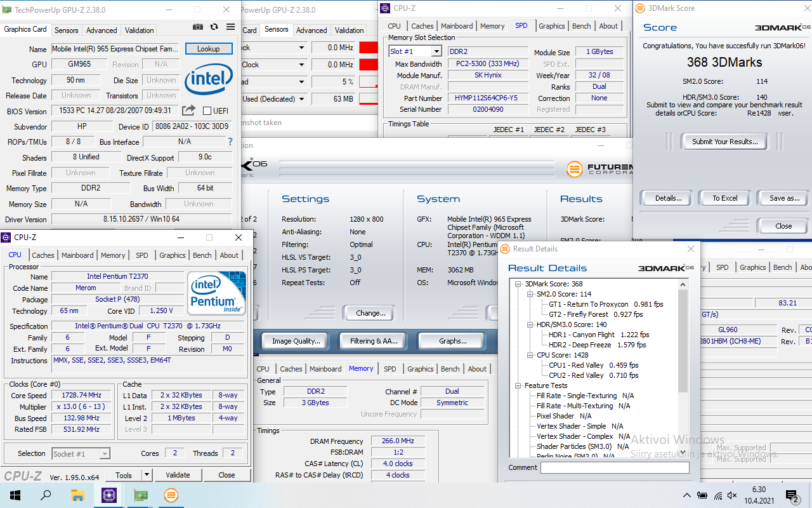Click the Change... settings button in 3DMark06
Image resolution: width=812 pixels, height=508 pixels.
coord(371,313)
